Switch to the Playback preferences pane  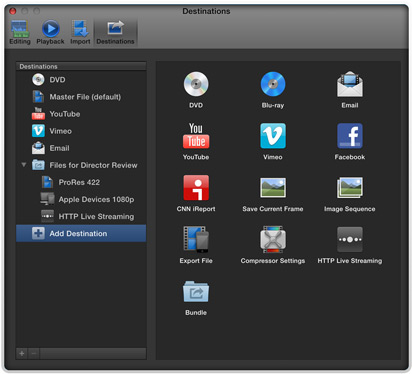click(x=50, y=32)
